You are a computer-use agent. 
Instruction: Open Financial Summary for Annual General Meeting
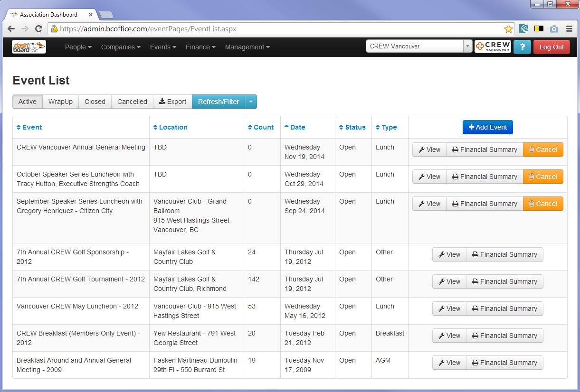tap(485, 149)
